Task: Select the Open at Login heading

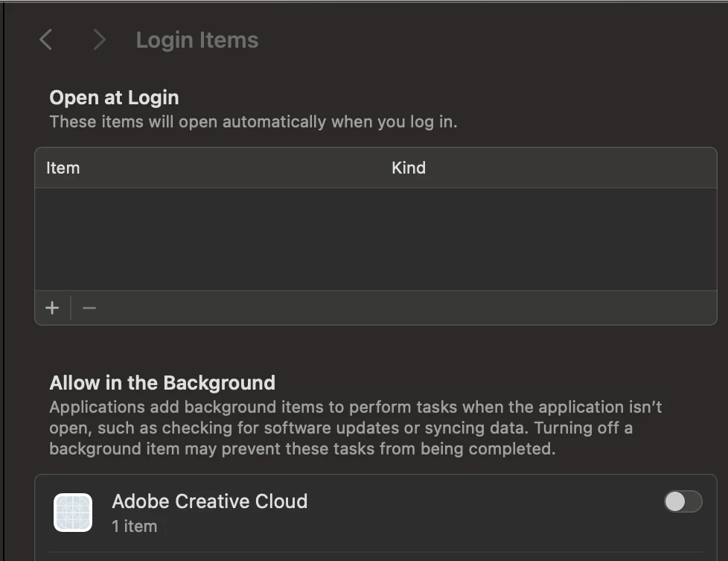Action: pos(114,98)
